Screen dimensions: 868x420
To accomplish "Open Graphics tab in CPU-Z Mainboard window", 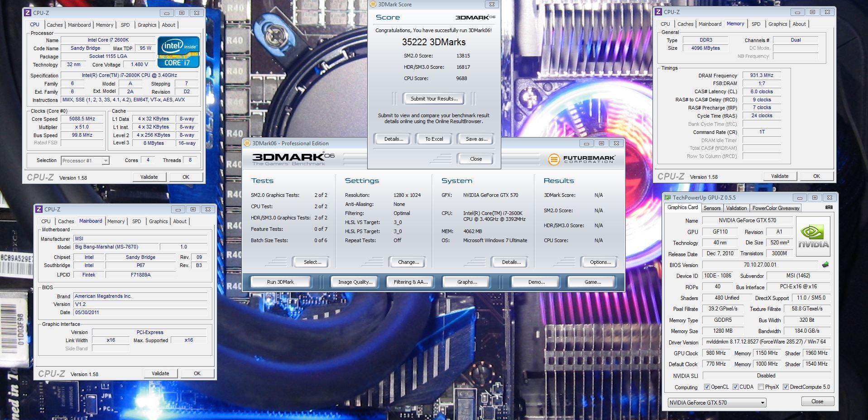I will point(158,221).
